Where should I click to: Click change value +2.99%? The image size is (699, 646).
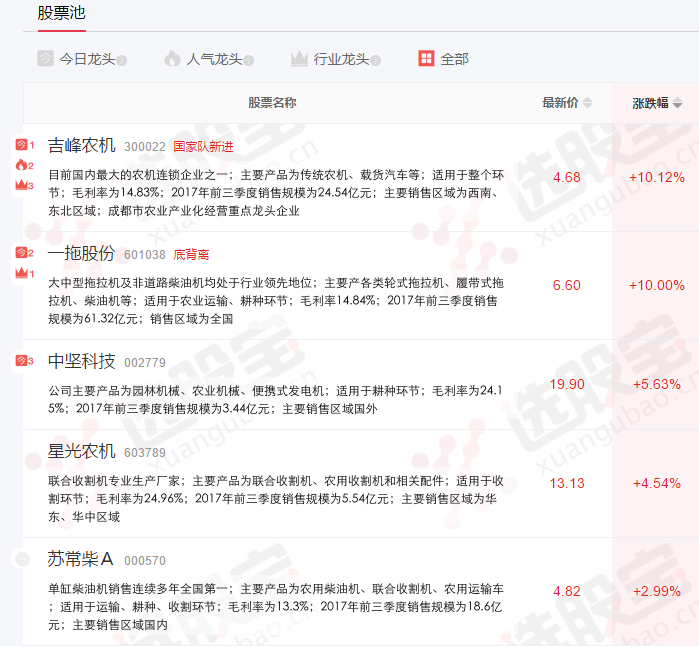657,591
